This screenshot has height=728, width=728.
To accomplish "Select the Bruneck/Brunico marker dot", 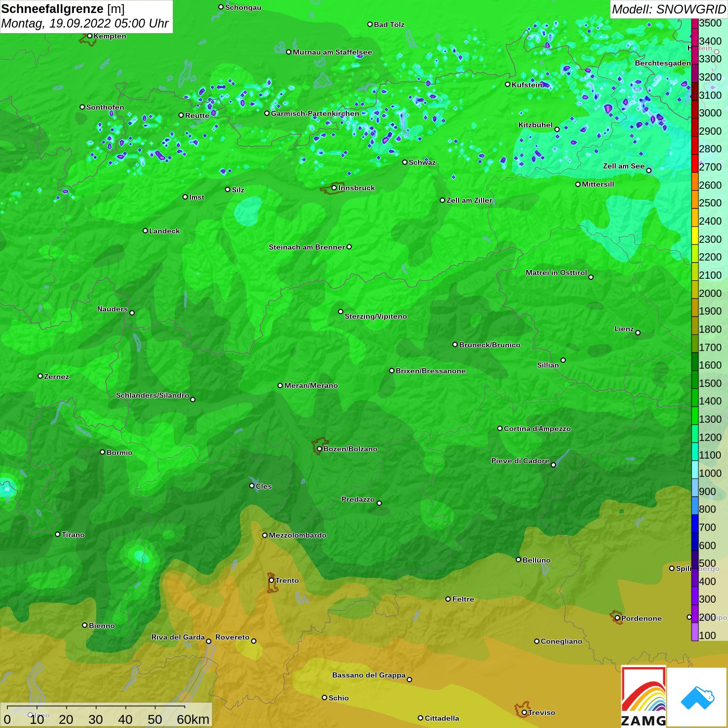I will (x=455, y=344).
